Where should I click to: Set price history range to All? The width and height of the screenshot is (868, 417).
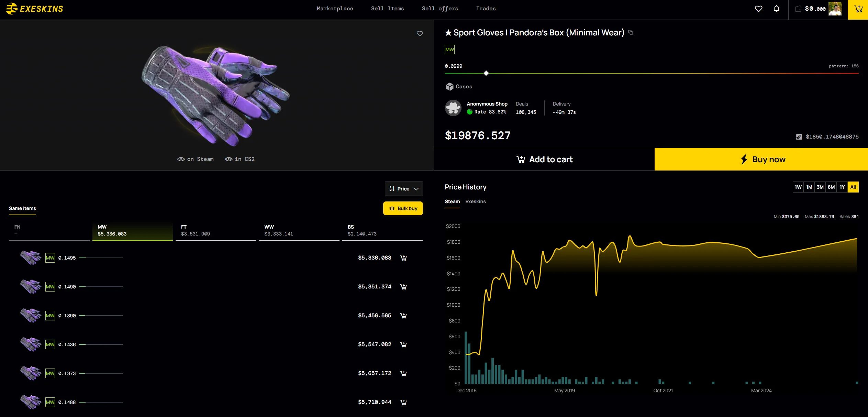click(853, 187)
